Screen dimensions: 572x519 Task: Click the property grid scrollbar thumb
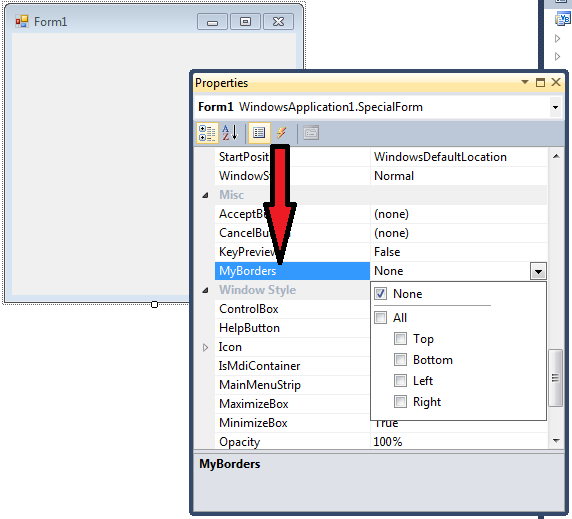tap(555, 378)
